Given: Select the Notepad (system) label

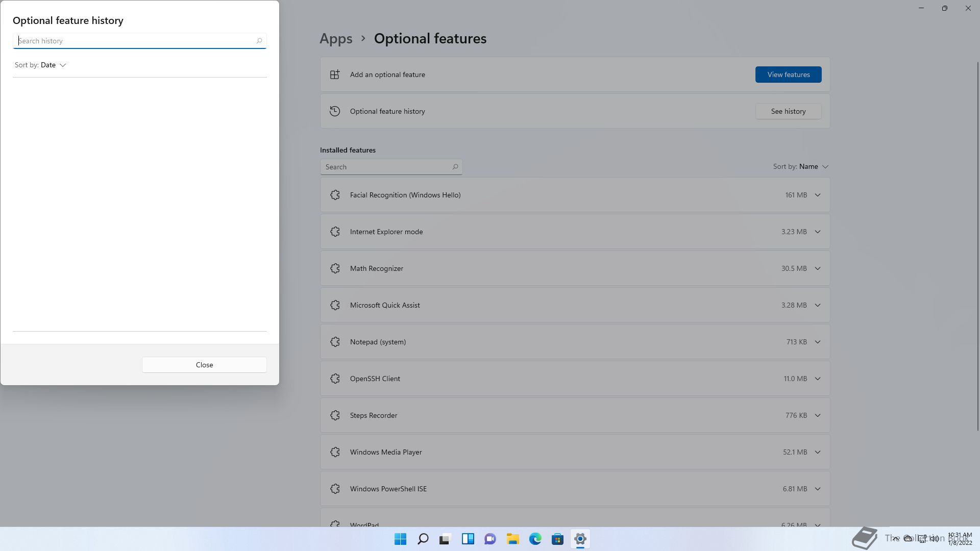Looking at the screenshot, I should [378, 342].
